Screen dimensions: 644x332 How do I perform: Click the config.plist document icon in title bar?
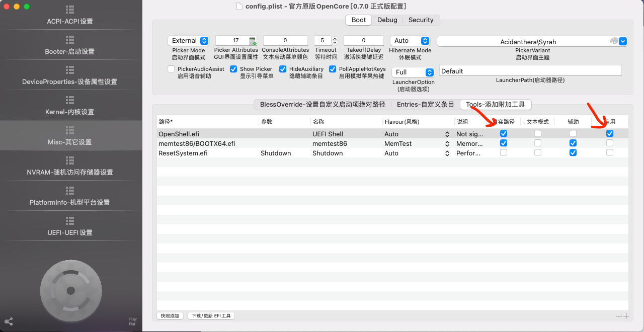pos(239,6)
